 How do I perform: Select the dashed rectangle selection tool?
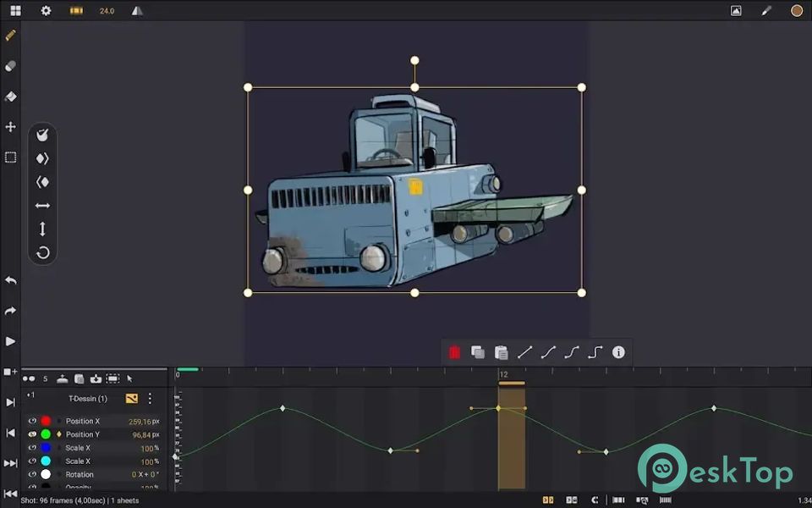[10, 157]
